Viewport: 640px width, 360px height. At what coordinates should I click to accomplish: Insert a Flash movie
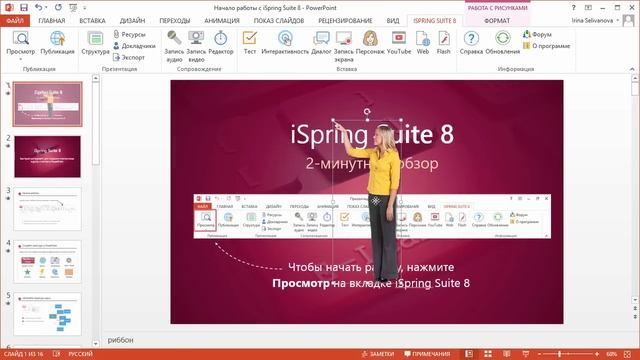443,38
